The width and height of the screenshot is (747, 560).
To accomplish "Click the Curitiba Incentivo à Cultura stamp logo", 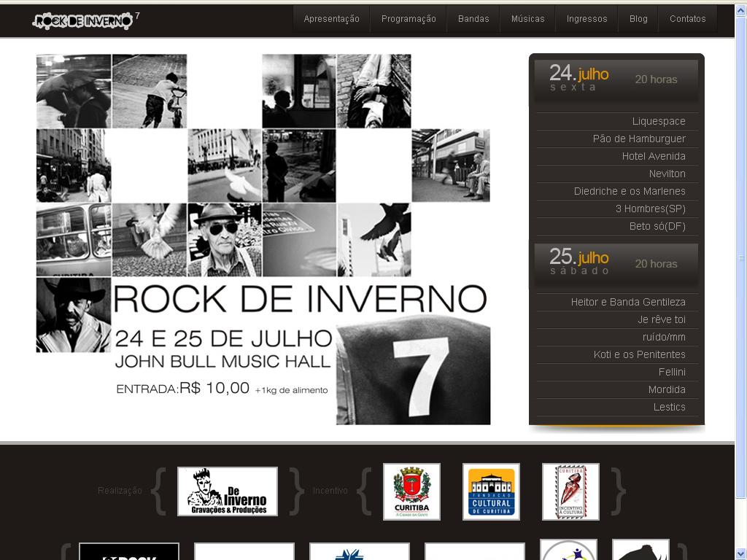I will point(570,491).
